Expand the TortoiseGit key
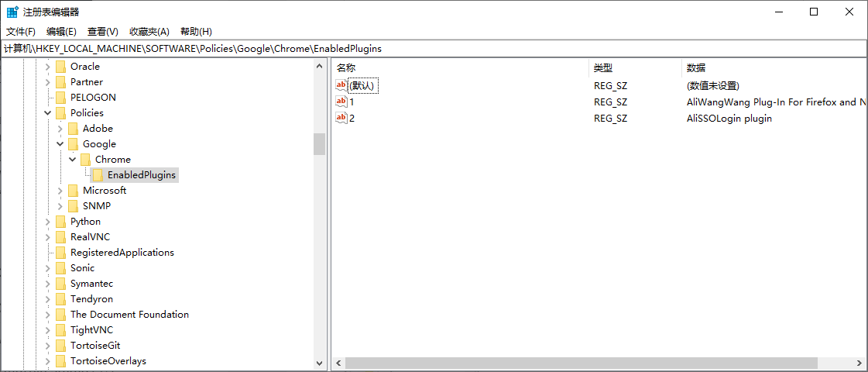Screen dimensions: 868x372 click(48, 346)
